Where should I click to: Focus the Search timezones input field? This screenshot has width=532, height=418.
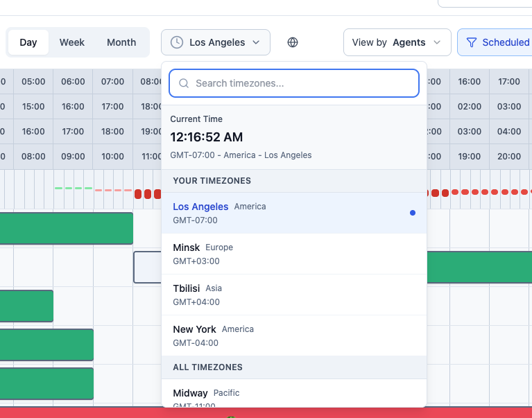(294, 83)
